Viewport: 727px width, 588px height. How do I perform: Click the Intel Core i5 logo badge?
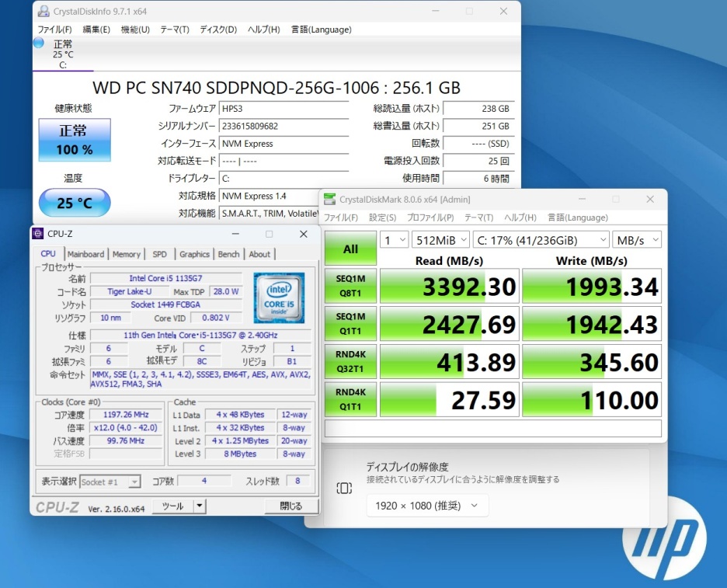[279, 297]
